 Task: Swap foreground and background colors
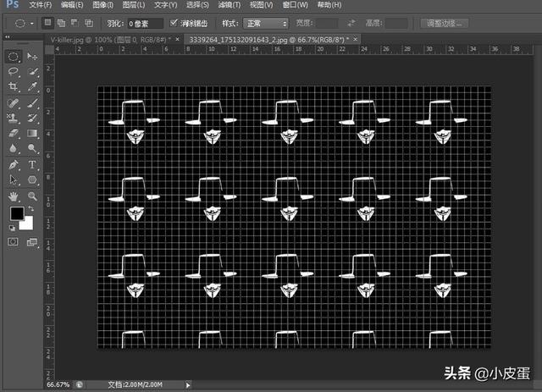pos(30,208)
